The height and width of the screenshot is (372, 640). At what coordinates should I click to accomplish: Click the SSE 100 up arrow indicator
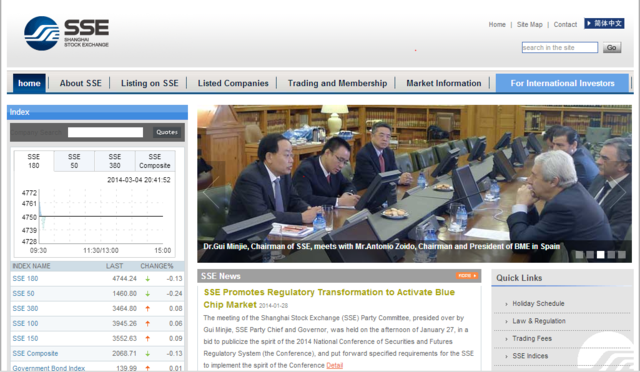tap(148, 324)
